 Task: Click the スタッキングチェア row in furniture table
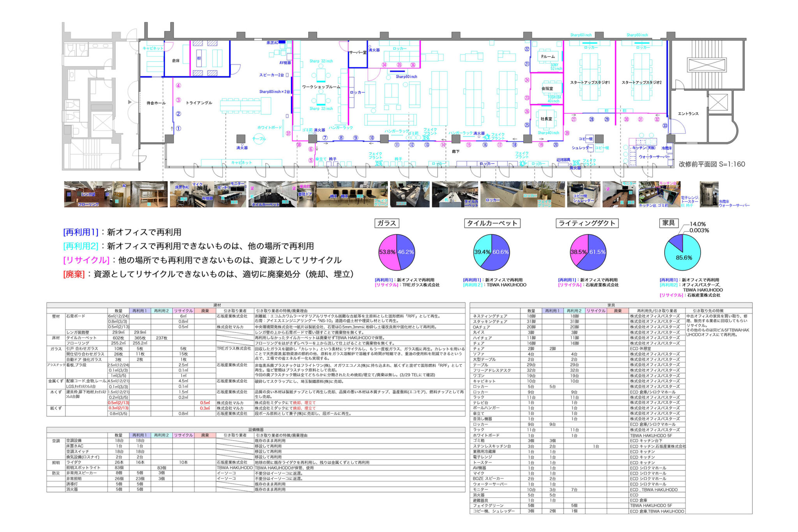coord(577,322)
